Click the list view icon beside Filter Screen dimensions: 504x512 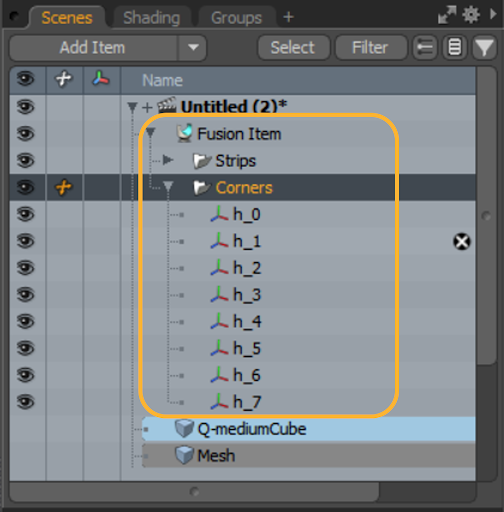tap(455, 48)
